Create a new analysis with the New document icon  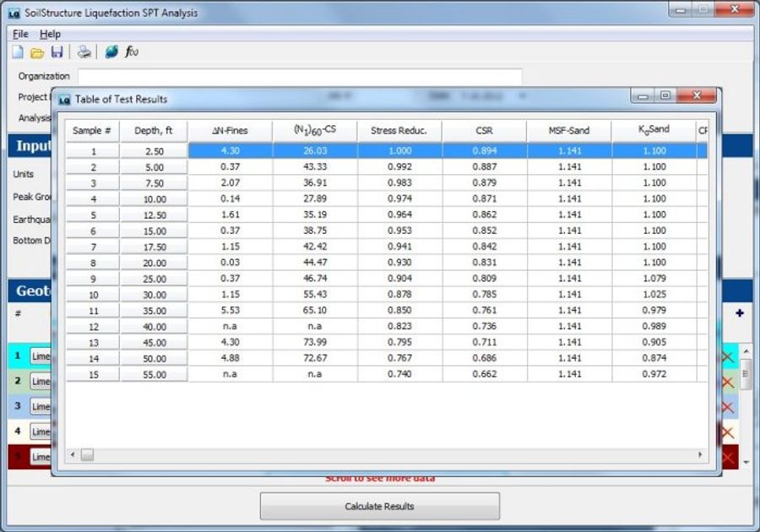point(16,52)
